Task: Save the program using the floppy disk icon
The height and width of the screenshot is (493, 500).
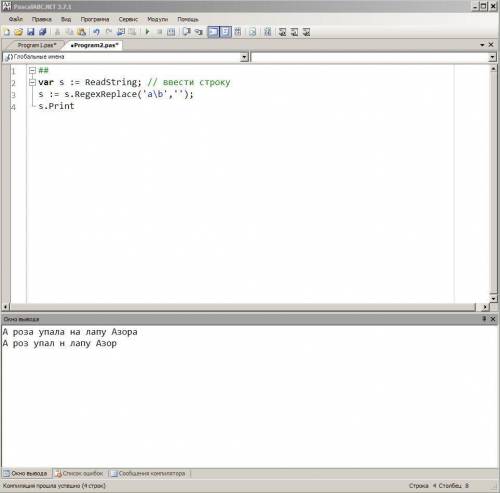Action: (31, 32)
